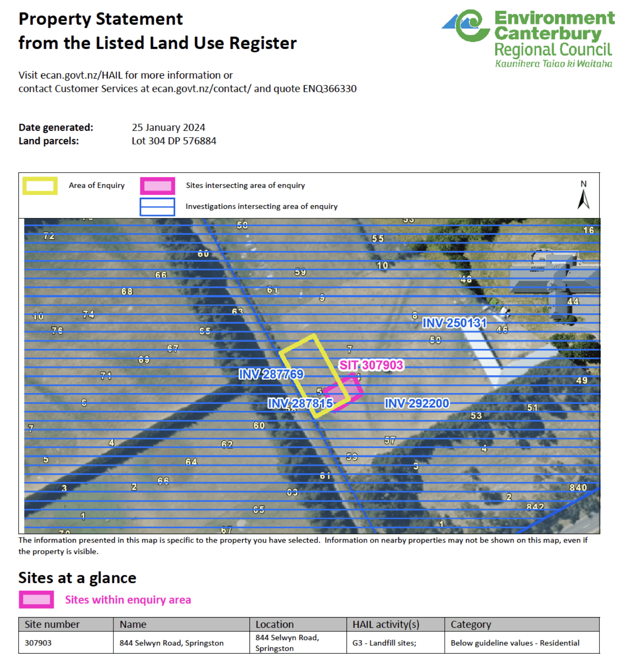Select site number 307903 in the table
This screenshot has width=625, height=672.
tap(38, 643)
